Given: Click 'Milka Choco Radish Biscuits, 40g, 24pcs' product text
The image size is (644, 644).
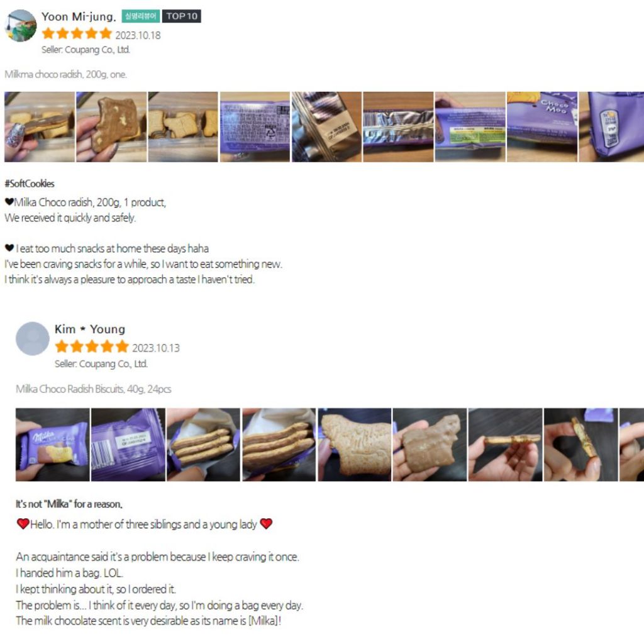Looking at the screenshot, I should (x=94, y=389).
